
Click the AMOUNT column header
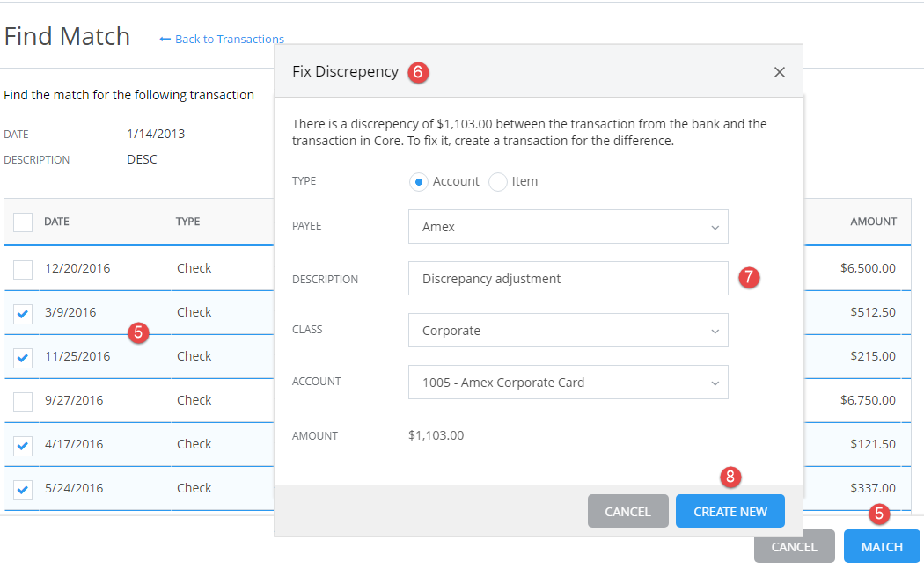click(x=876, y=222)
